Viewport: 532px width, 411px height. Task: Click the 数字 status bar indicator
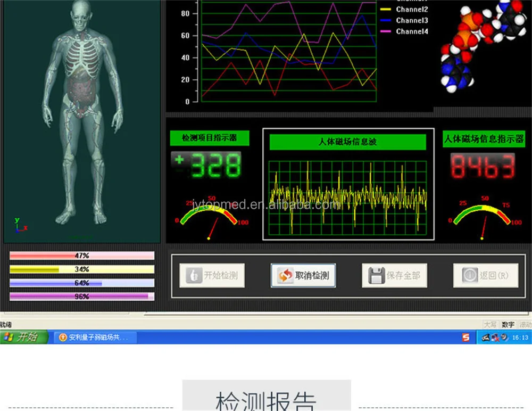tap(508, 325)
